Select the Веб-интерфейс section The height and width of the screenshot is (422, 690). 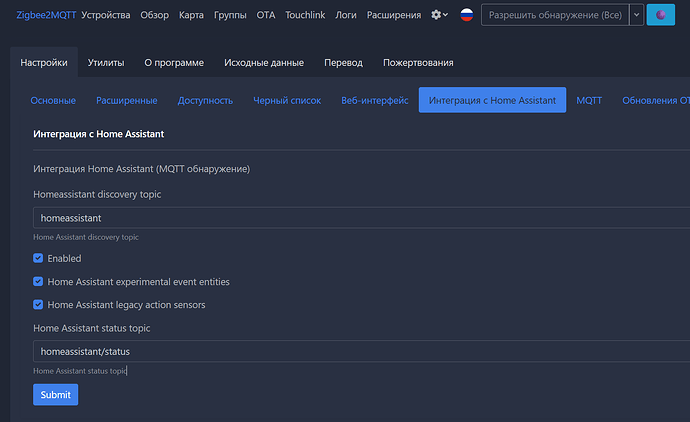(x=374, y=100)
